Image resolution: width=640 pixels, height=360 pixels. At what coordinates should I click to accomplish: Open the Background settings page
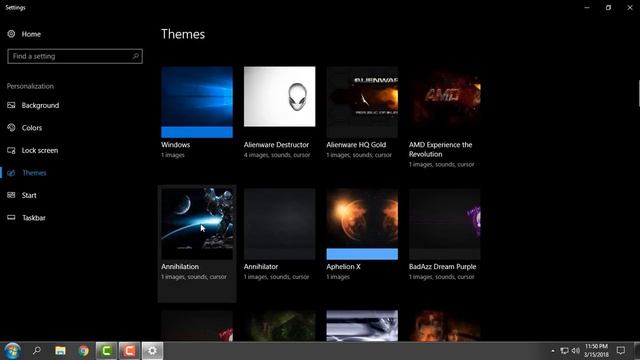pyautogui.click(x=40, y=105)
